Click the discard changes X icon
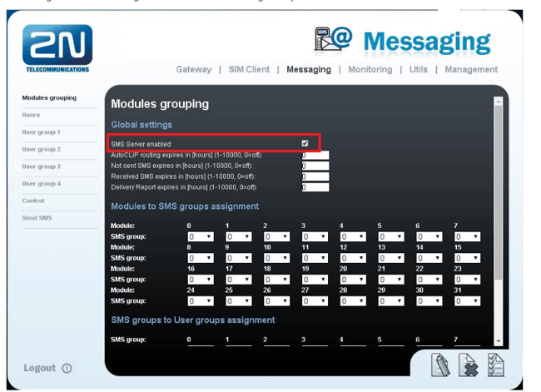The width and height of the screenshot is (541, 392). pyautogui.click(x=469, y=365)
